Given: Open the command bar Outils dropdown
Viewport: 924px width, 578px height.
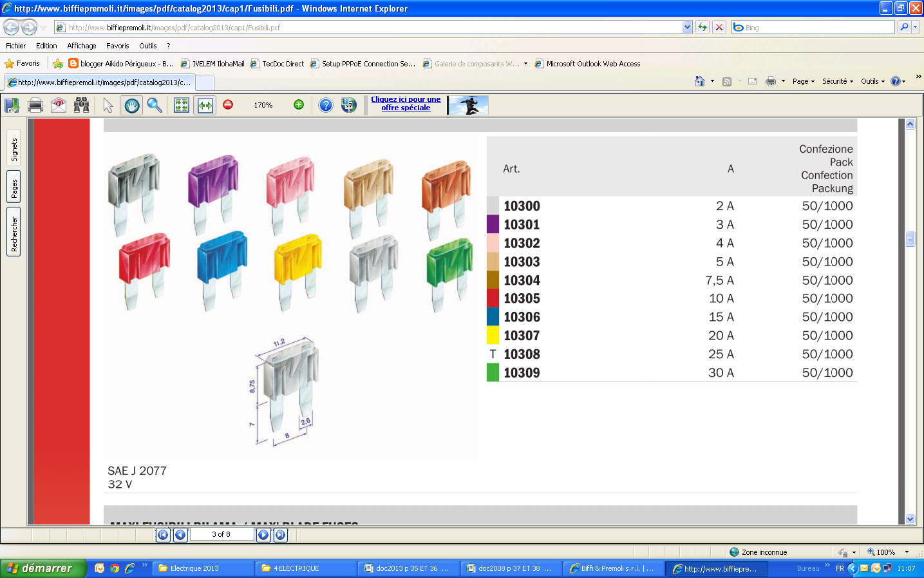Looking at the screenshot, I should click(x=872, y=81).
